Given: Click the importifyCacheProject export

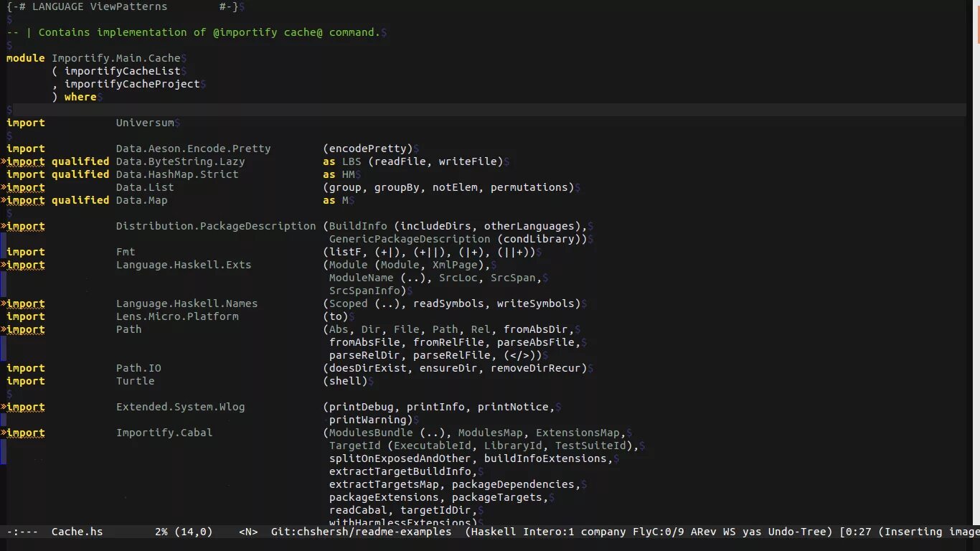Looking at the screenshot, I should (x=132, y=84).
